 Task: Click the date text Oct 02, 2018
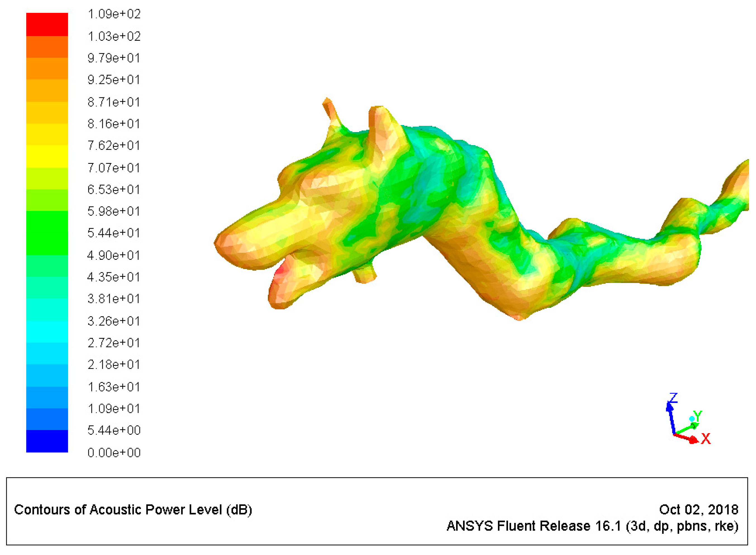[x=699, y=510]
